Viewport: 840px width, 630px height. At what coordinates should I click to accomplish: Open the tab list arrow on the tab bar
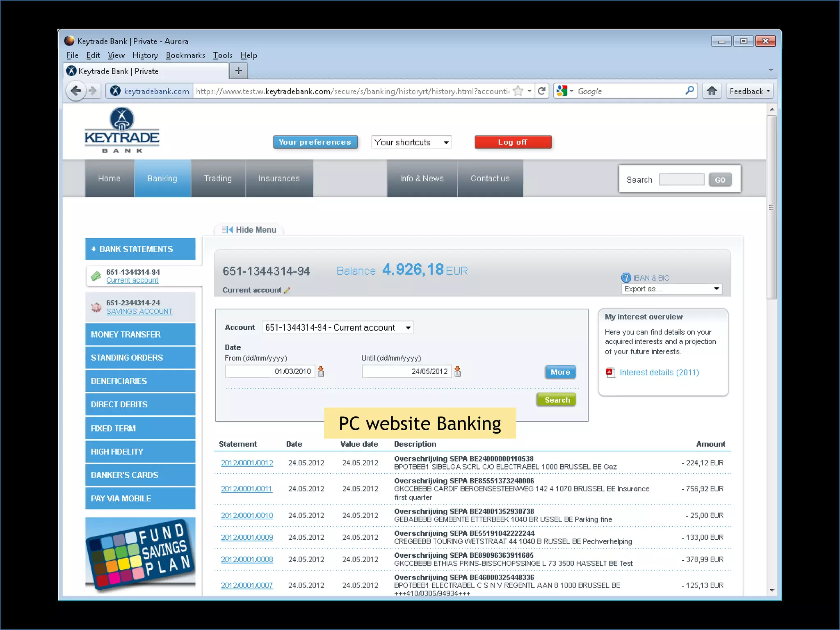coord(771,71)
